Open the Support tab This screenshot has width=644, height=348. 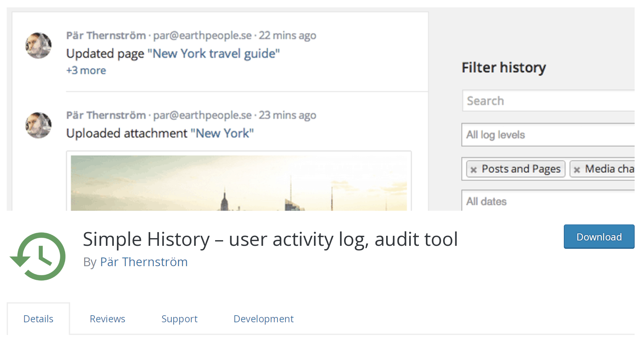(x=179, y=319)
